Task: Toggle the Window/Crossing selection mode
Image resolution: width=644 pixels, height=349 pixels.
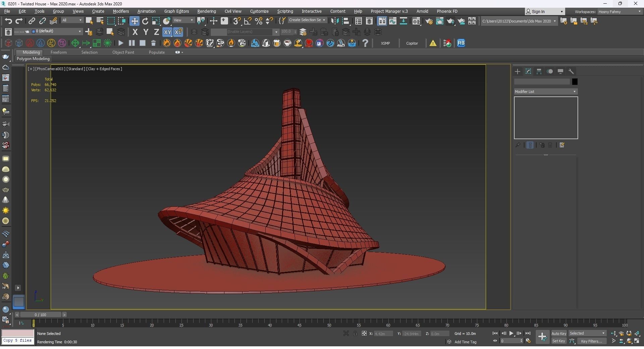Action: 122,21
